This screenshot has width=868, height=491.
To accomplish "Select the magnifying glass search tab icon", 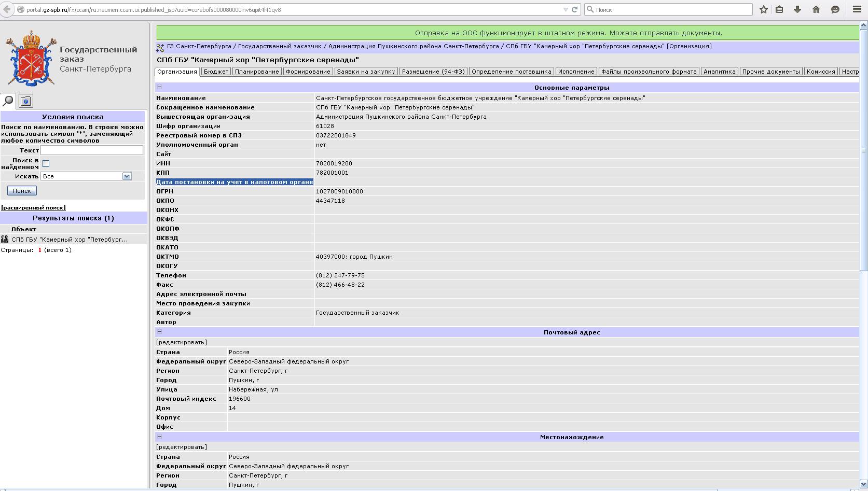I will 8,101.
